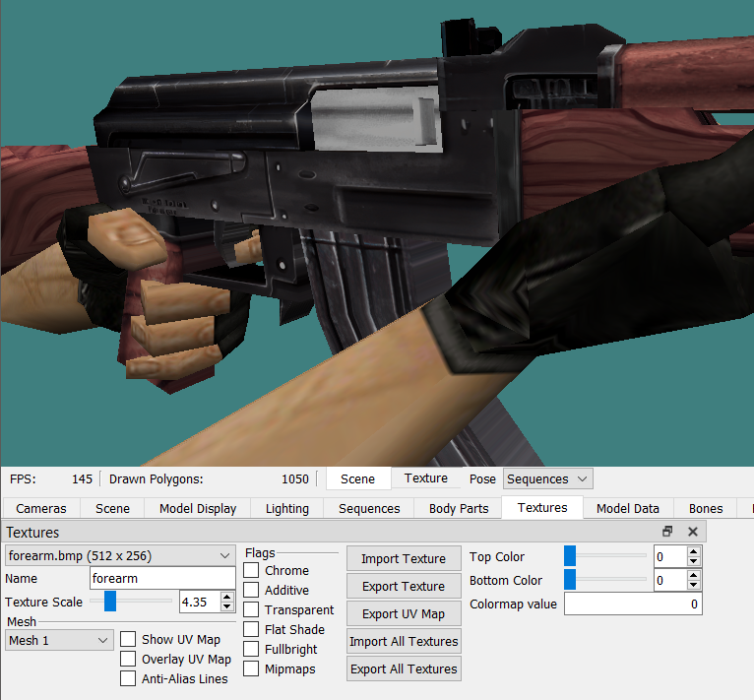Switch to the Cameras tab
This screenshot has height=700, width=754.
pyautogui.click(x=41, y=509)
